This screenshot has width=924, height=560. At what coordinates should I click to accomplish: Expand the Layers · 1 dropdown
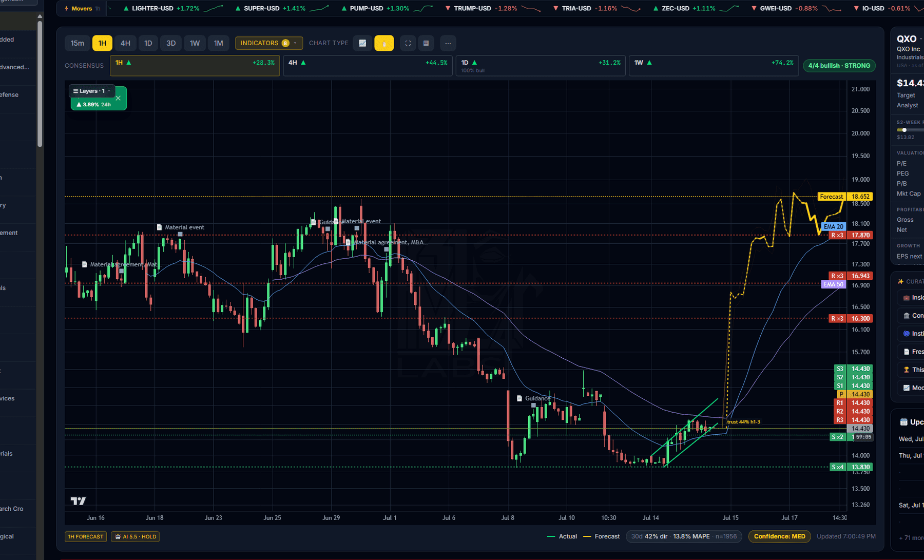click(x=91, y=91)
